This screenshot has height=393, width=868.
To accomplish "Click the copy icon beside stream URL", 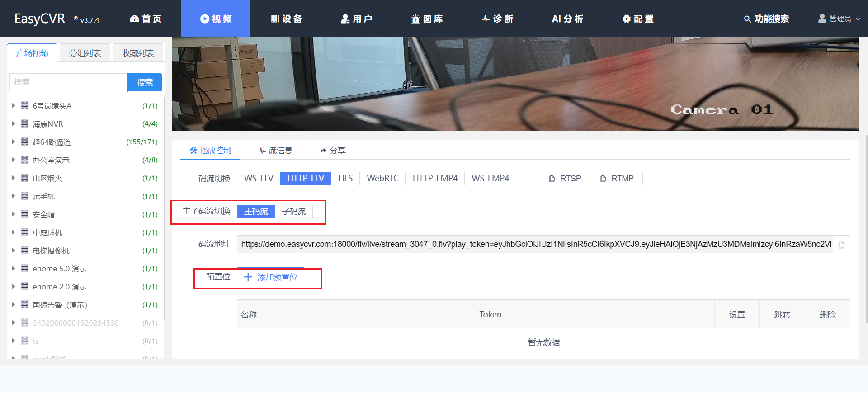I will pos(841,245).
